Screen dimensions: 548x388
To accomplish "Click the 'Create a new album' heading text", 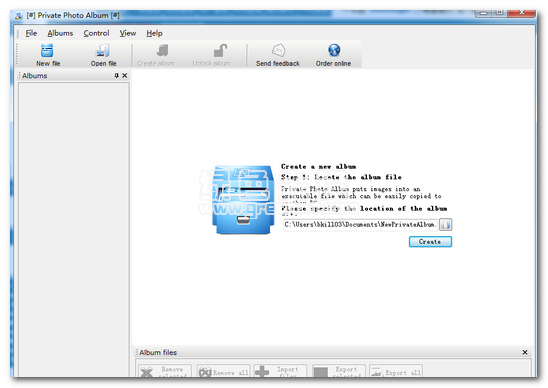I will point(318,166).
